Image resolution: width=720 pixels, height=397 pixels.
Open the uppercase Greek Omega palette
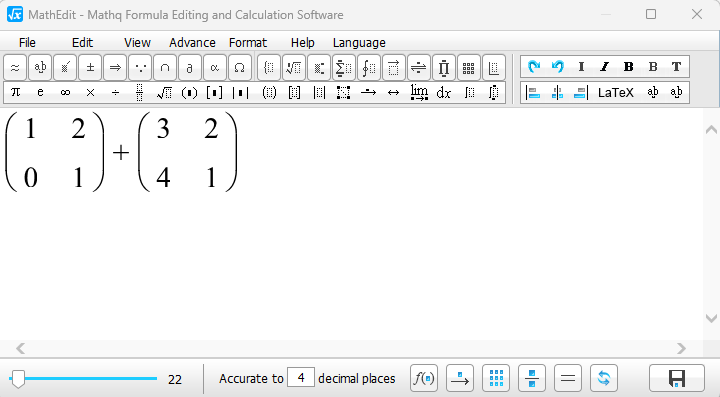[x=239, y=68]
